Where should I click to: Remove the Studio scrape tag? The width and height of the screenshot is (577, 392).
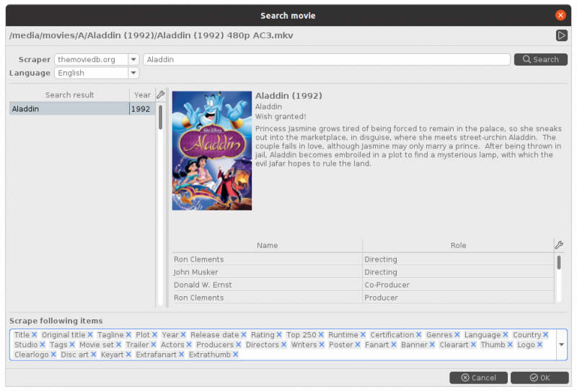(42, 344)
